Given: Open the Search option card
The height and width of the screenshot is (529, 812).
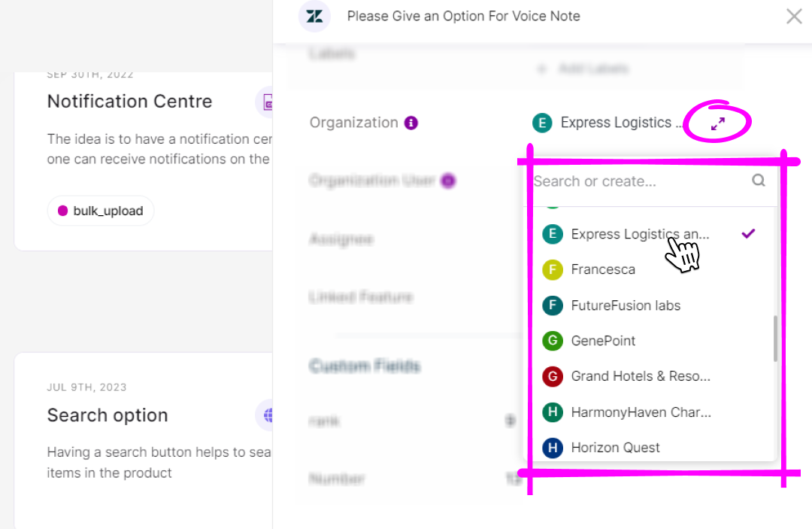Looking at the screenshot, I should (107, 415).
